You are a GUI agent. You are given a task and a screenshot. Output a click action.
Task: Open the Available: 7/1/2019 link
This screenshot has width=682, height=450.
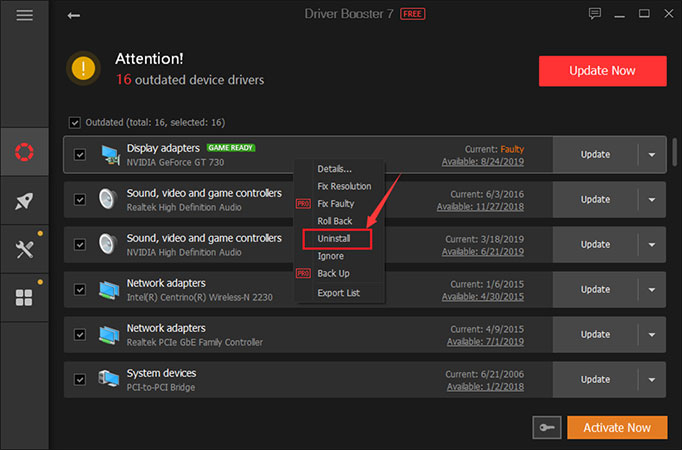[x=485, y=342]
